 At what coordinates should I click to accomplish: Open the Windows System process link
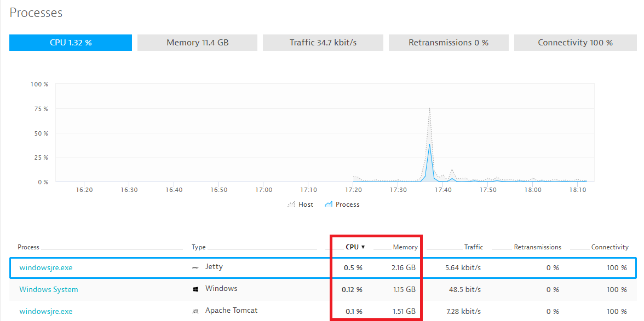point(49,290)
